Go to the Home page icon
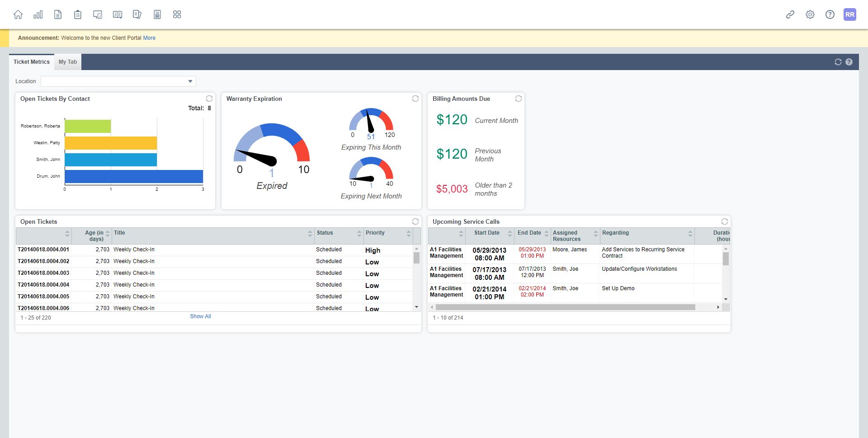Screen dimensions: 868x438 click(x=18, y=14)
